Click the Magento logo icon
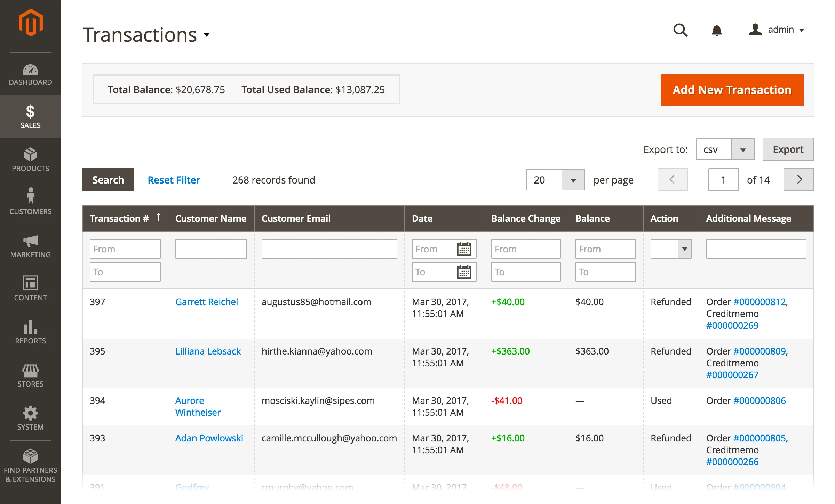The height and width of the screenshot is (504, 835). [31, 23]
